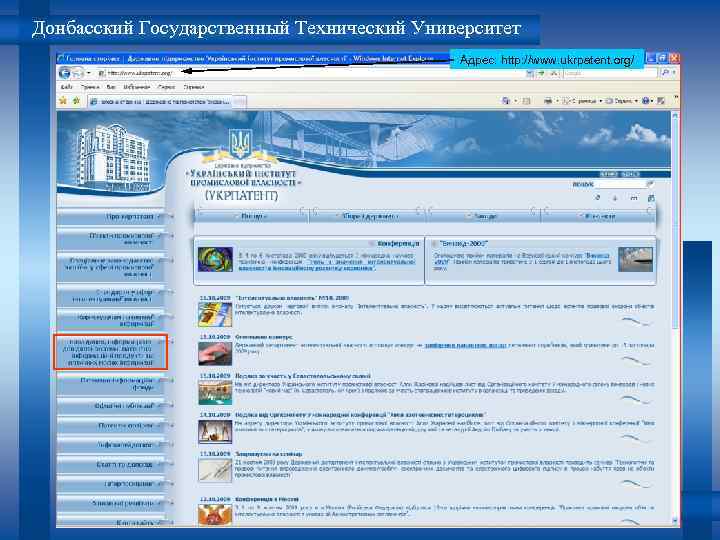Viewport: 720px width, 540px height.
Task: Open the Винахід-2009 announcement heading
Action: (x=463, y=243)
